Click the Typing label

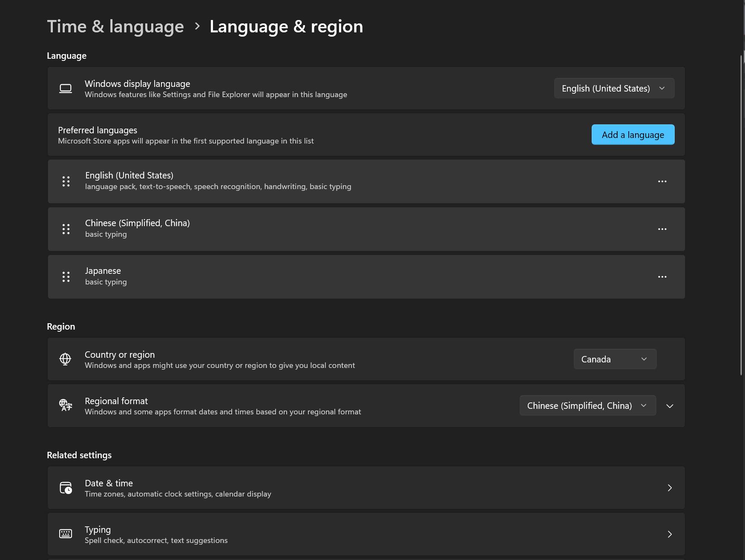click(98, 530)
